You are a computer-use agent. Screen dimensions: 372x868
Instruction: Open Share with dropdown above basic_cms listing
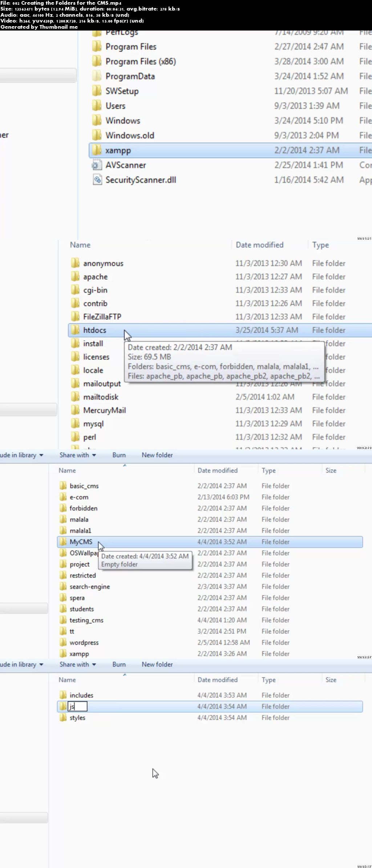78,455
